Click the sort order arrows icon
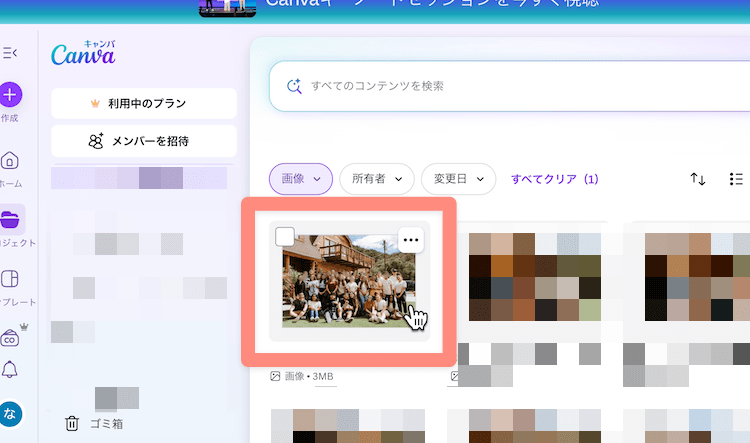 pyautogui.click(x=698, y=179)
